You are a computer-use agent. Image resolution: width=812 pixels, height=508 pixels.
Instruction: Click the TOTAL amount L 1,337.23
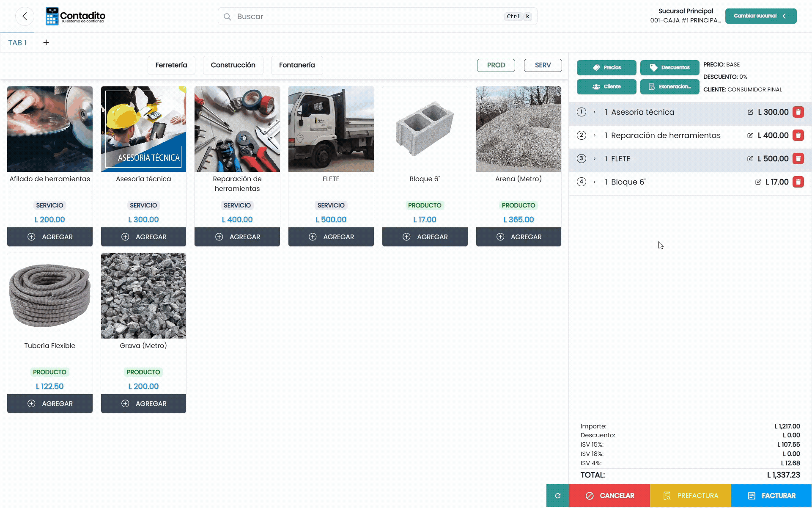tap(784, 475)
